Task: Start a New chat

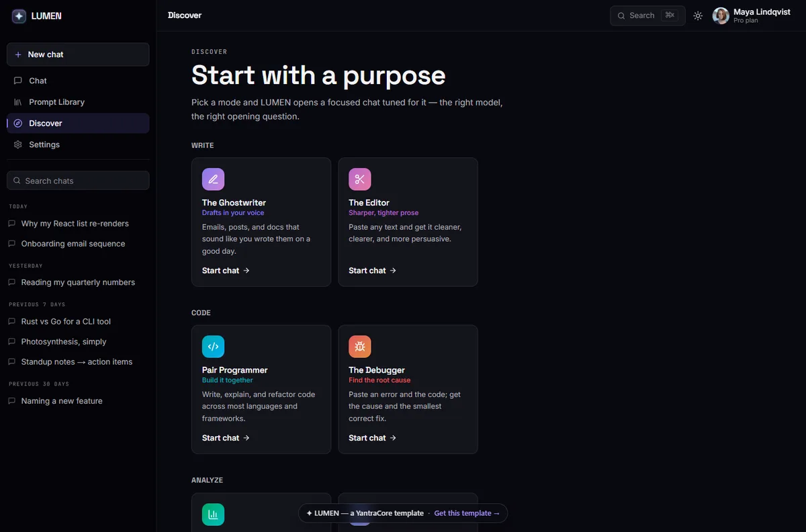Action: pyautogui.click(x=78, y=54)
